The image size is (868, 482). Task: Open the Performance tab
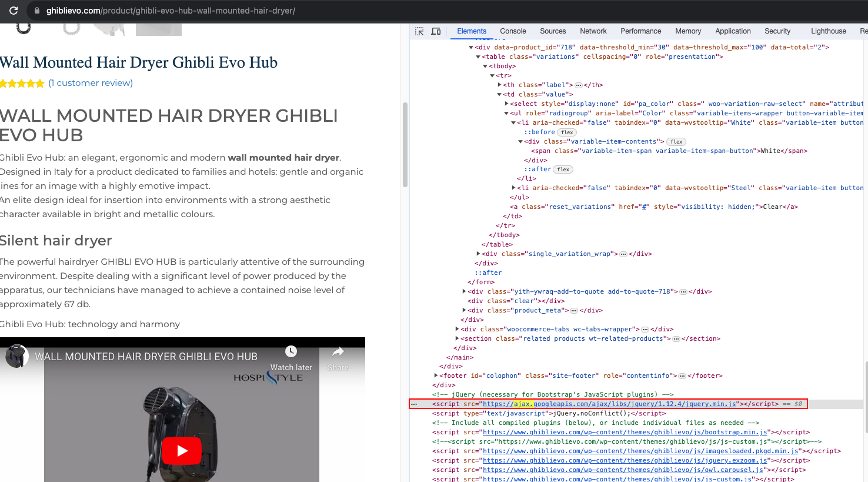(x=641, y=31)
